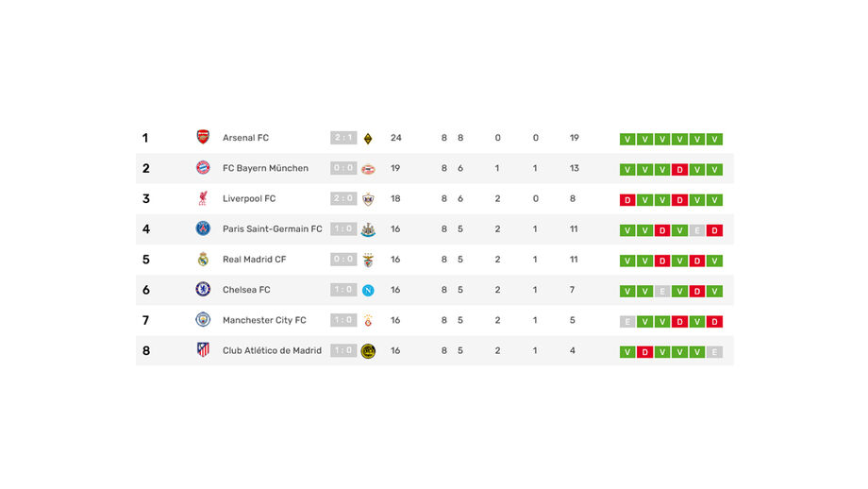Select the Chelsea FC club crest
This screenshot has width=868, height=489.
point(203,290)
